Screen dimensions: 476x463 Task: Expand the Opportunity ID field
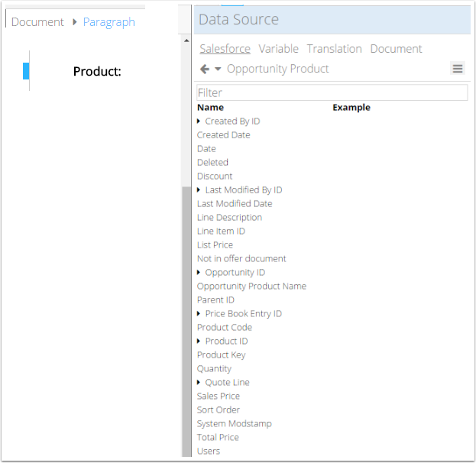pyautogui.click(x=199, y=273)
